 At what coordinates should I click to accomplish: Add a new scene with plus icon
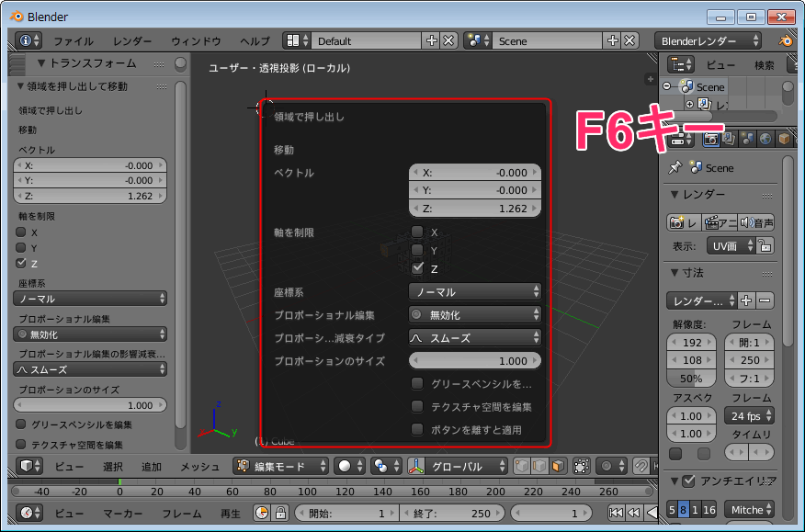[612, 40]
